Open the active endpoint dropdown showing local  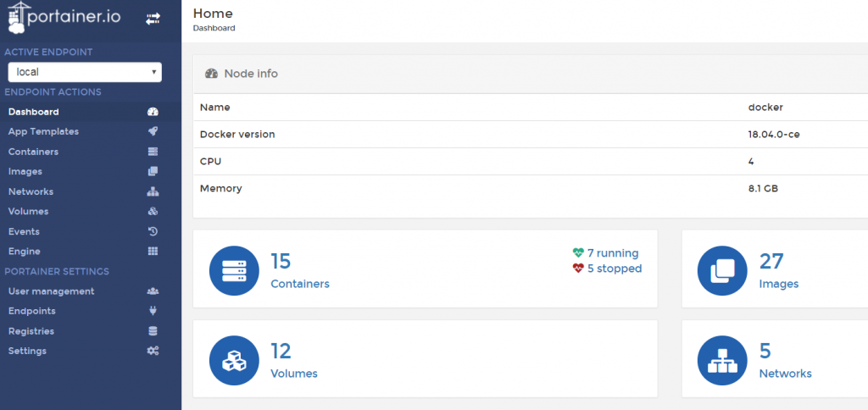point(85,72)
